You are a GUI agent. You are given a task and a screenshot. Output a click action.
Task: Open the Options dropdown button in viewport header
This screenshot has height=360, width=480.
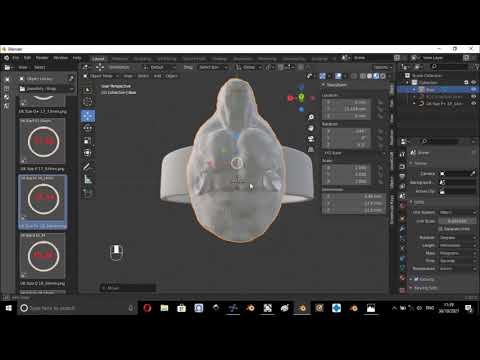[382, 67]
